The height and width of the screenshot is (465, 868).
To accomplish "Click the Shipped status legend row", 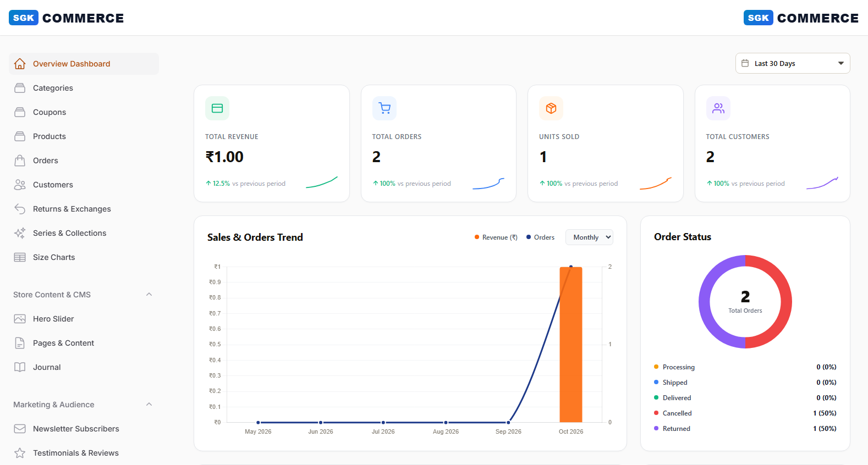I will 745,383.
